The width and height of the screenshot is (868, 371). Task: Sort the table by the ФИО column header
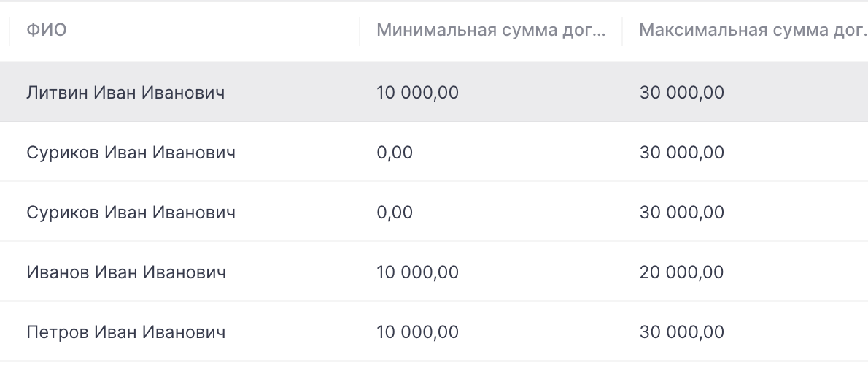(x=47, y=31)
